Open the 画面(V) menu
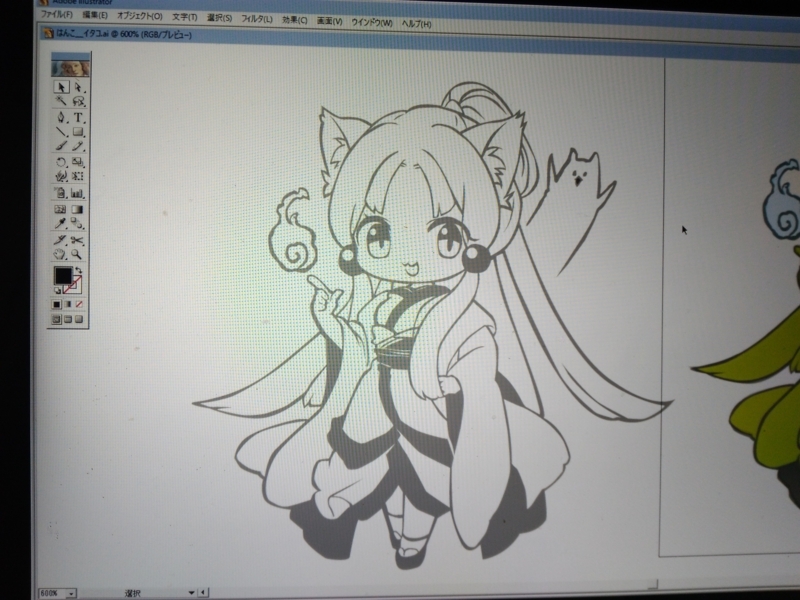The image size is (800, 600). [x=329, y=21]
